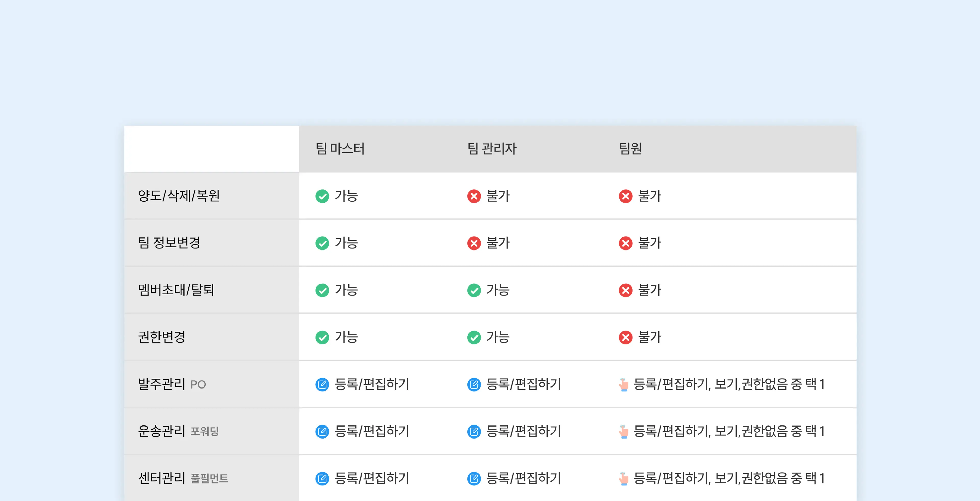Click green check icon in 권한변경 팀 관리자 cell
980x501 pixels.
[474, 337]
